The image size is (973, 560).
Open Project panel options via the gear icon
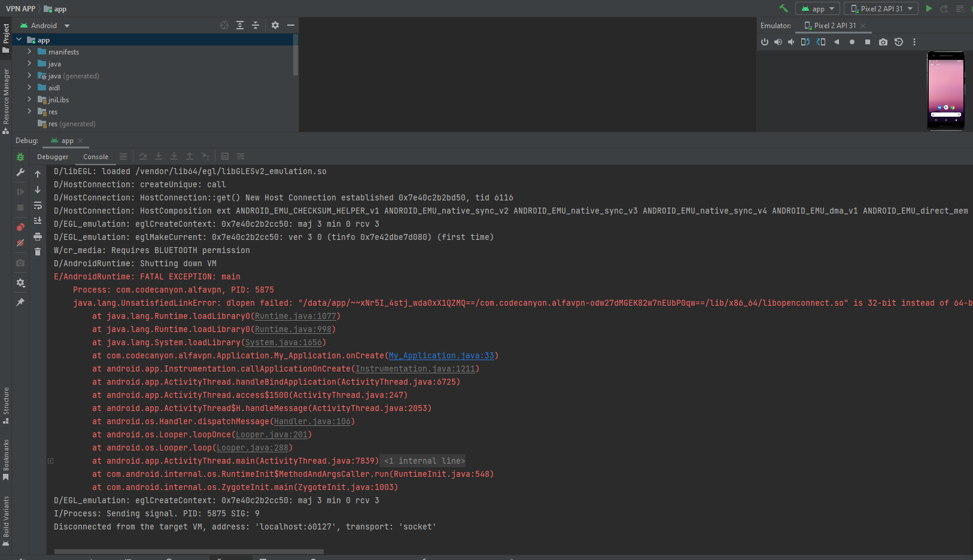click(x=275, y=25)
